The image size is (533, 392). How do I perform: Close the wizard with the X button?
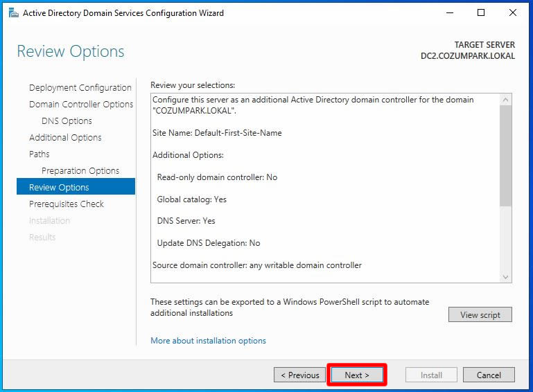click(x=513, y=12)
